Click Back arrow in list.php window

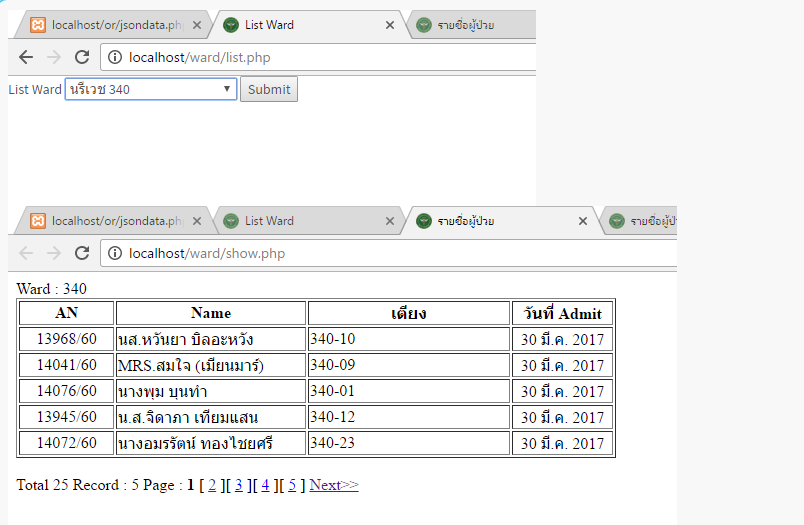click(26, 57)
